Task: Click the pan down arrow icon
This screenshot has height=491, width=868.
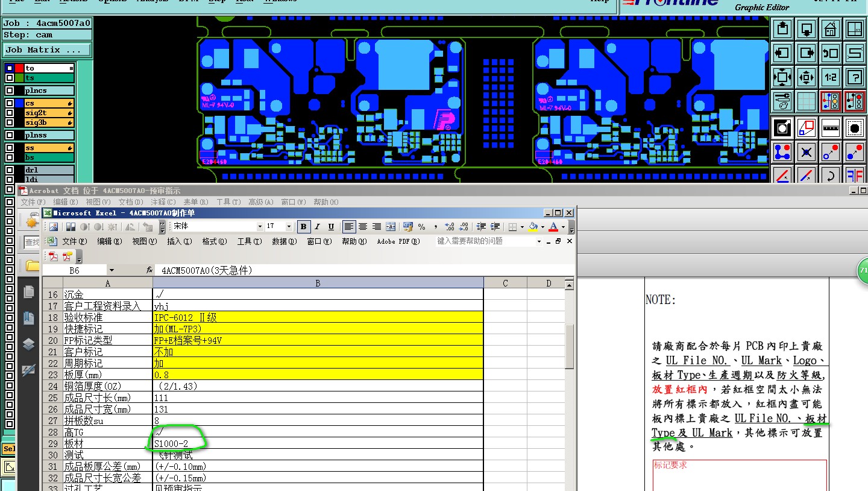Action: pyautogui.click(x=807, y=28)
